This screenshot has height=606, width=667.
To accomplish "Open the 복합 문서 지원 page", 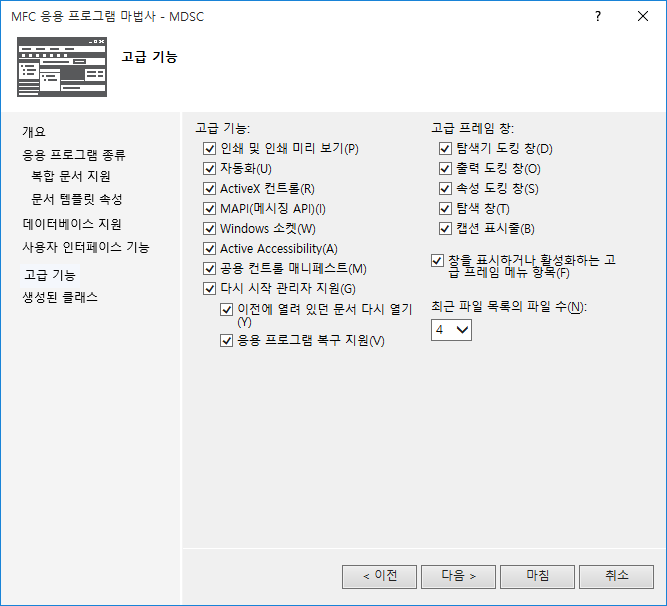I will 71,176.
